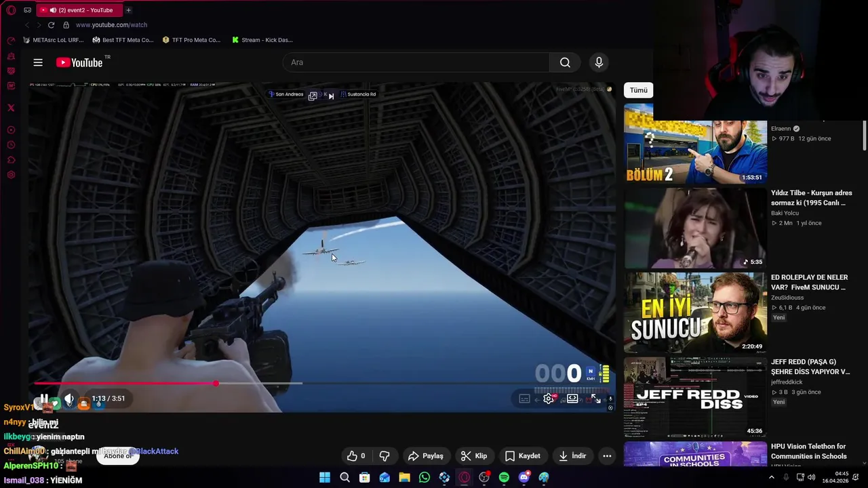Share the video via Paylaş

click(426, 456)
